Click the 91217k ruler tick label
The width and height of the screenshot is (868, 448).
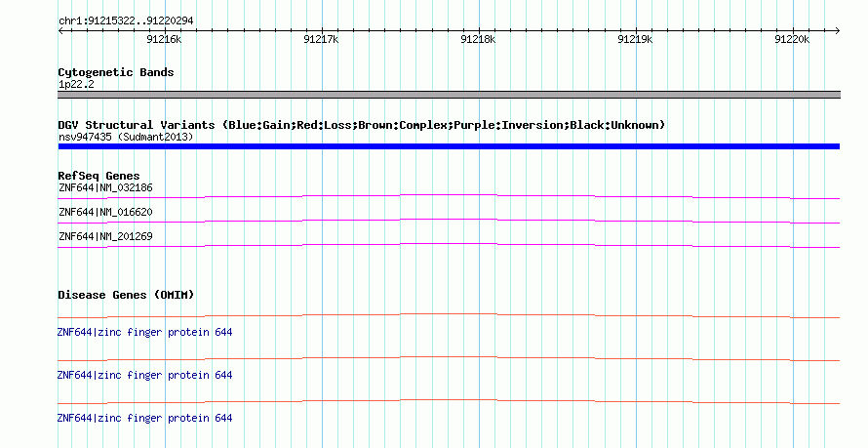coord(321,39)
